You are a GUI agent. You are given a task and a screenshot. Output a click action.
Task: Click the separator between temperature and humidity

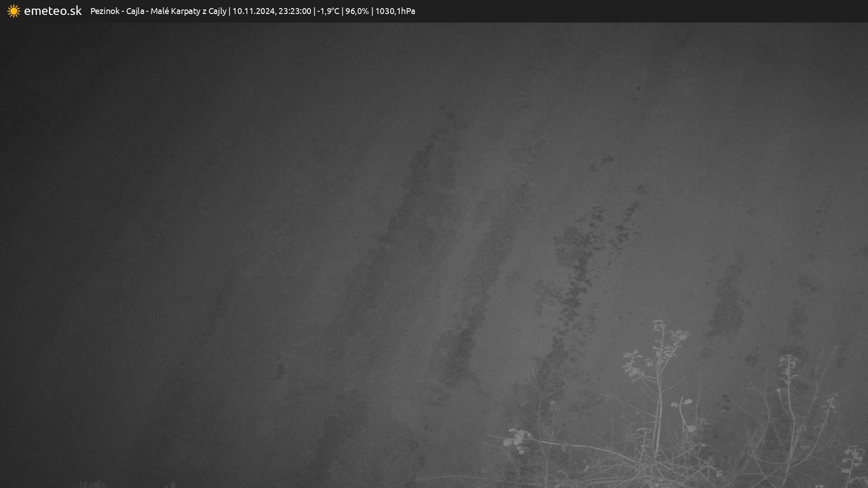(342, 11)
